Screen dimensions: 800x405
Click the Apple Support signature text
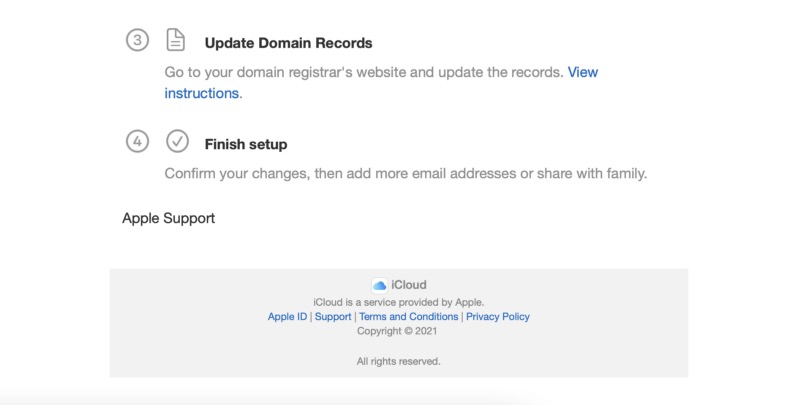point(168,218)
